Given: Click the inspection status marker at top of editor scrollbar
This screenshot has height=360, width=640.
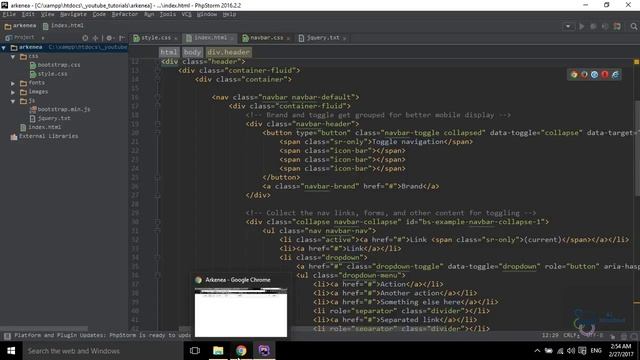Looking at the screenshot, I should [636, 62].
